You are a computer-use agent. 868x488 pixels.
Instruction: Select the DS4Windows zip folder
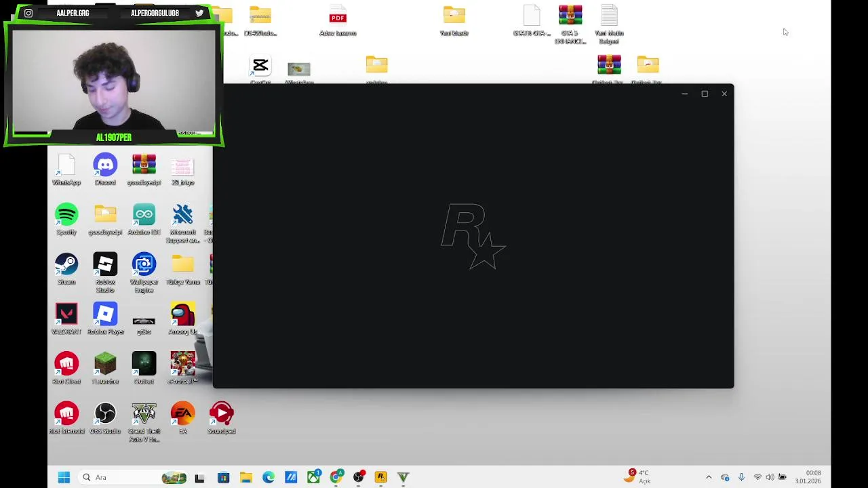[x=260, y=20]
